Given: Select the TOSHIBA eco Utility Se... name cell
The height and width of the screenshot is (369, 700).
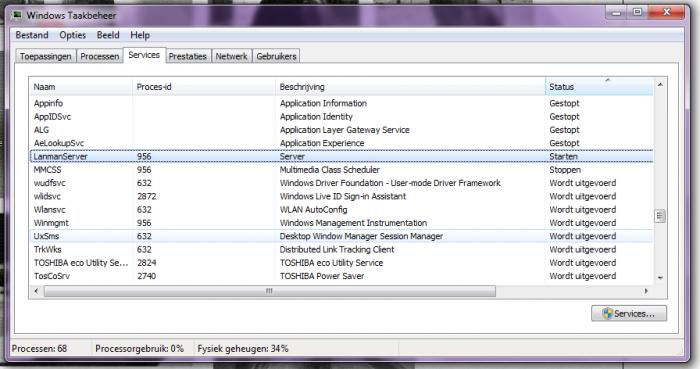Looking at the screenshot, I should click(81, 263).
